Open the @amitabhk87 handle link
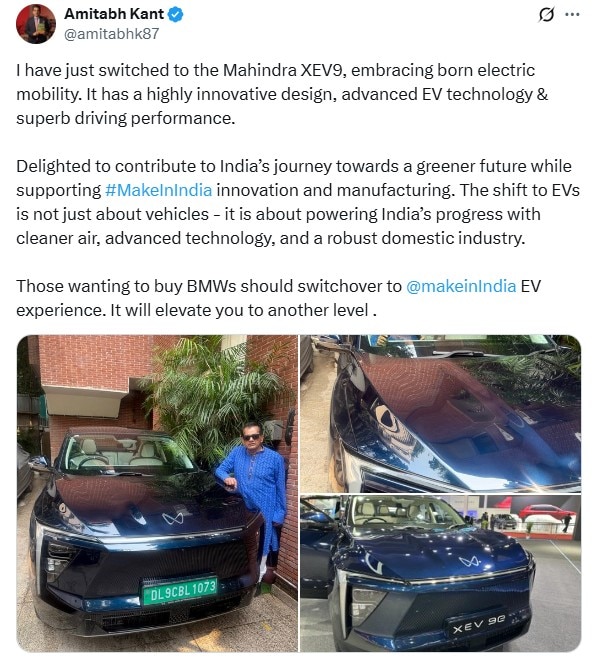Viewport: 598px width, 667px height. point(111,34)
